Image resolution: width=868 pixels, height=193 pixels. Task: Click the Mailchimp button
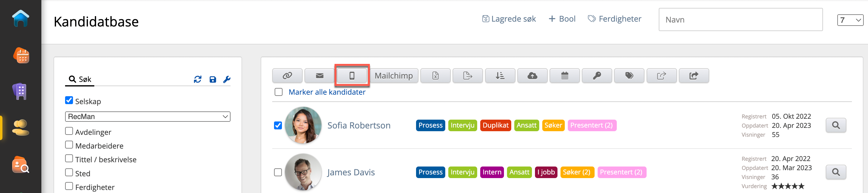tap(394, 75)
